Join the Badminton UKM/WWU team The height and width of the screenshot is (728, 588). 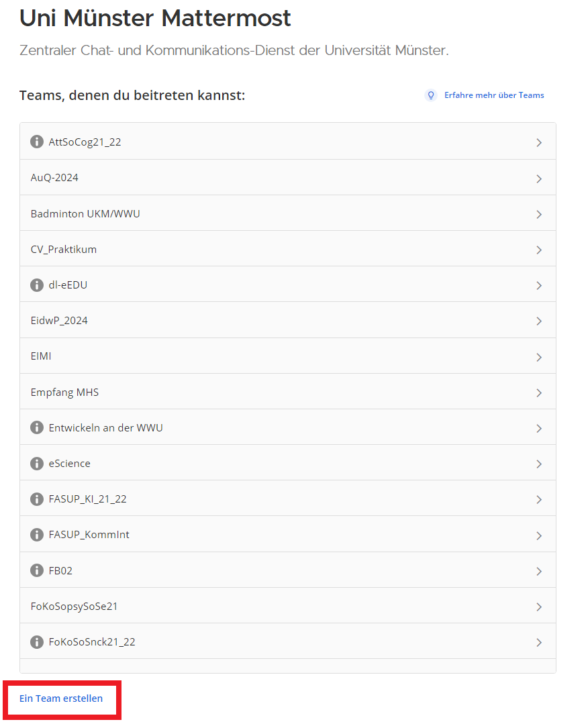click(x=85, y=213)
